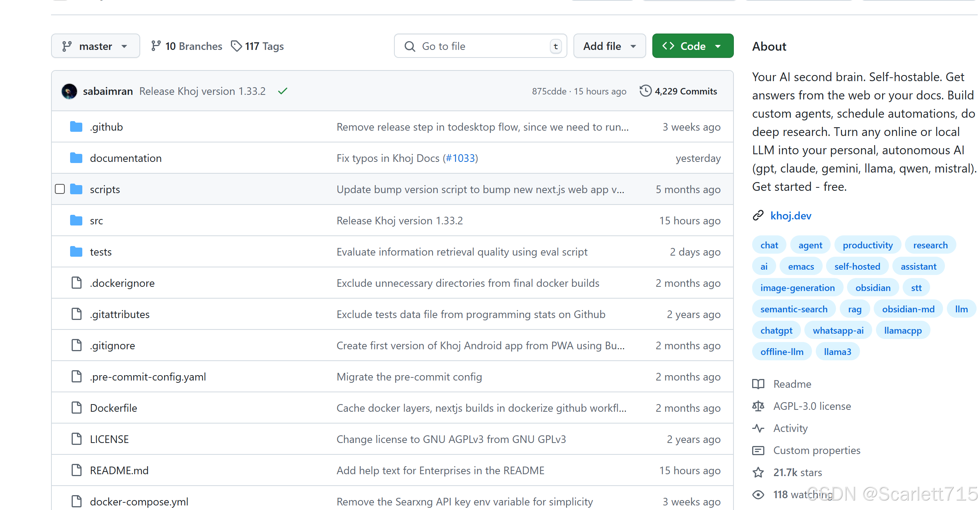980x510 pixels.
Task: Click the verified commit checkmark
Action: tap(282, 91)
